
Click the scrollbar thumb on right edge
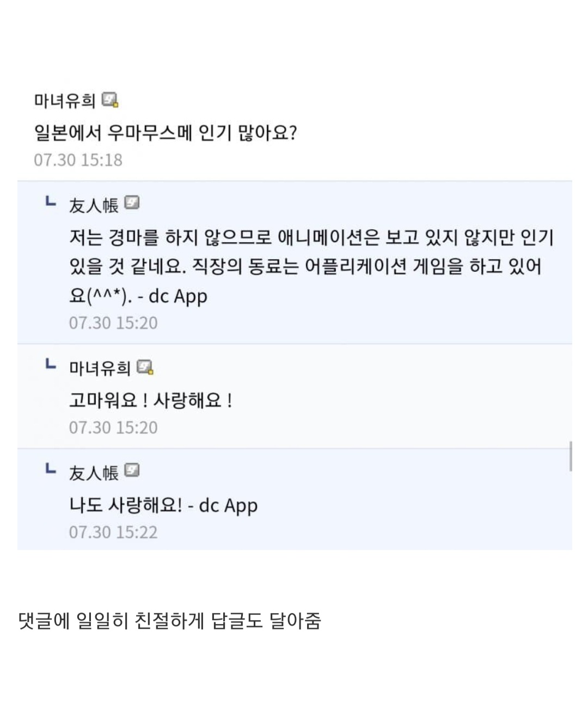tap(570, 456)
